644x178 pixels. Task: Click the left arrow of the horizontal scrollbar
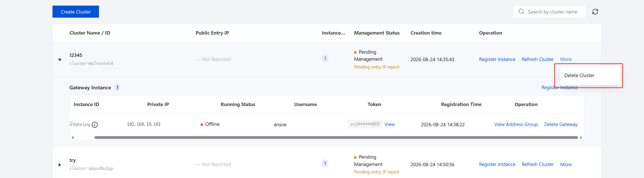click(x=73, y=138)
